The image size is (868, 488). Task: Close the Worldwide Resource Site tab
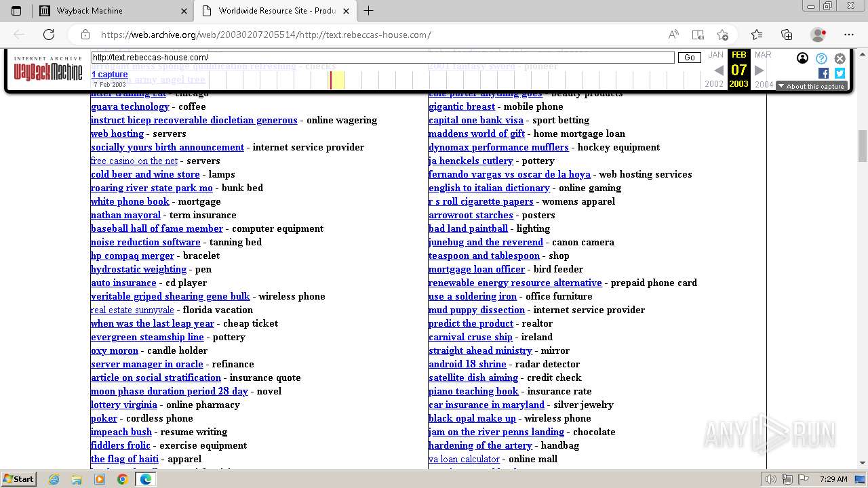[346, 11]
